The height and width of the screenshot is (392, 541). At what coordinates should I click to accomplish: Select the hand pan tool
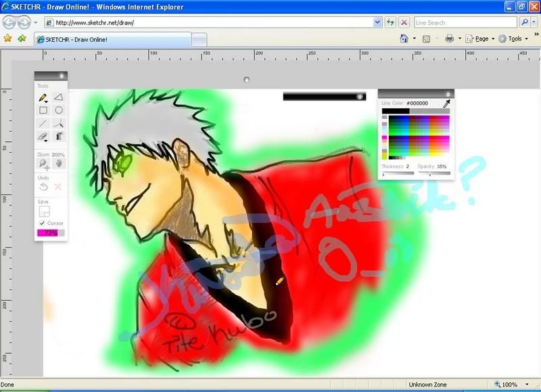point(59,164)
